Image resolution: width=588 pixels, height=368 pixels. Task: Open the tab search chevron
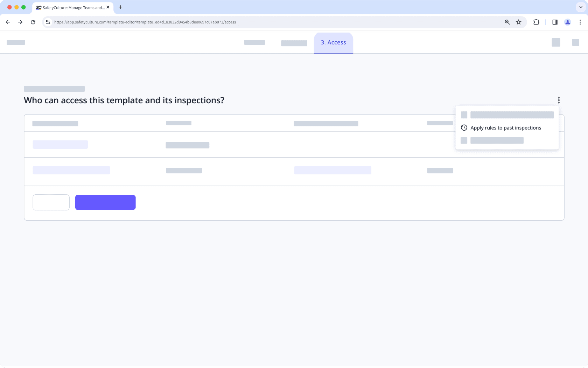[x=581, y=7]
